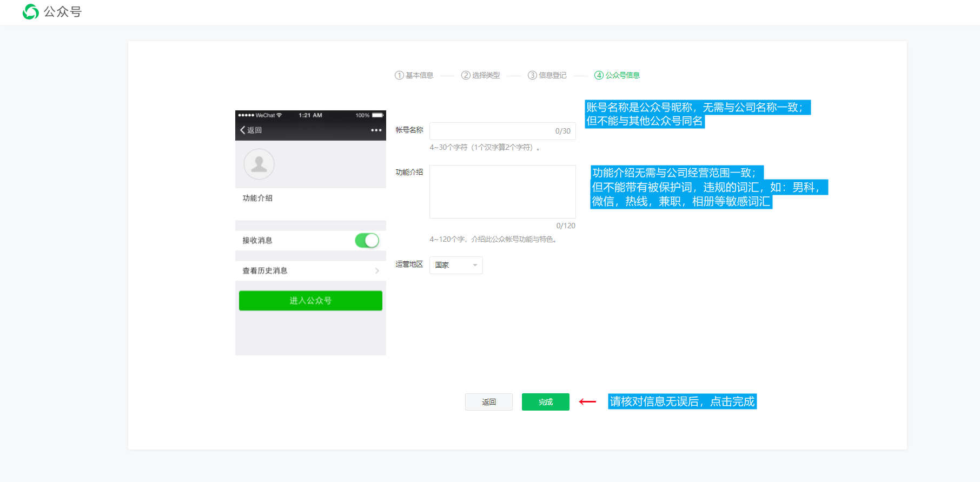This screenshot has width=980, height=482.
Task: Expand 查看历史消息 using its chevron
Action: (x=377, y=270)
